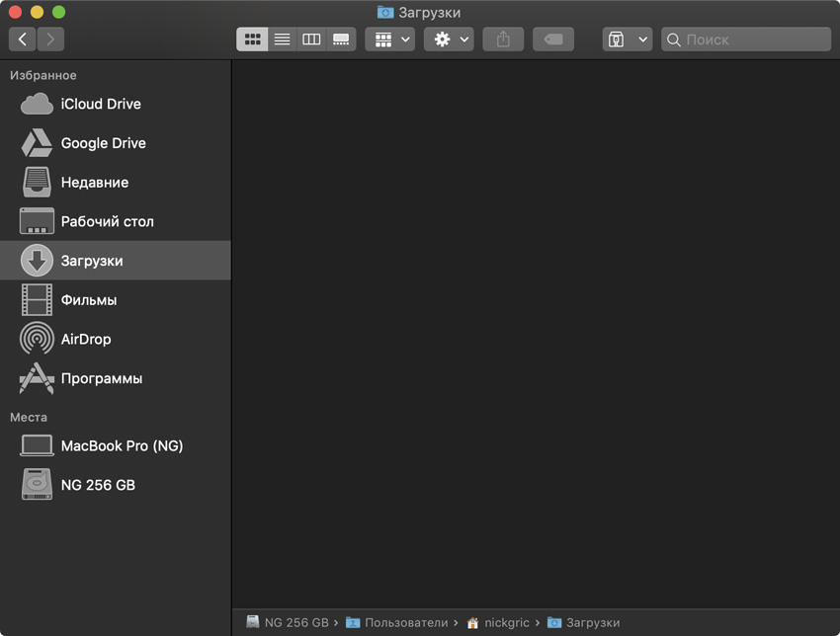Click the Места section header
This screenshot has height=636, width=840.
(x=29, y=417)
